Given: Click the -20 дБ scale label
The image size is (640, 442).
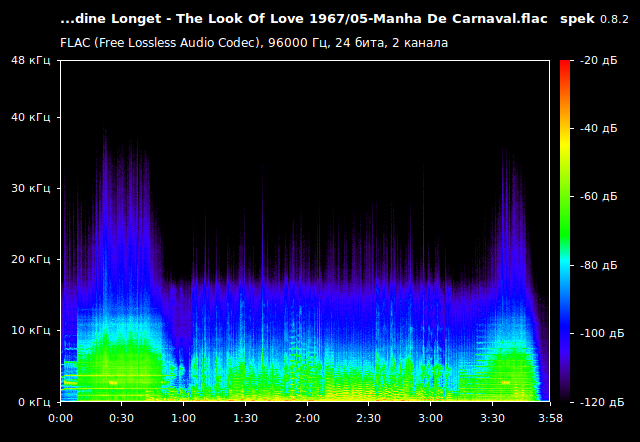Looking at the screenshot, I should [x=598, y=61].
